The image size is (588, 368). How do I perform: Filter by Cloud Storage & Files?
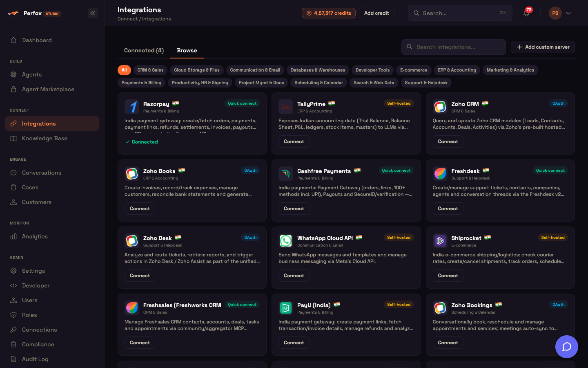click(x=197, y=70)
